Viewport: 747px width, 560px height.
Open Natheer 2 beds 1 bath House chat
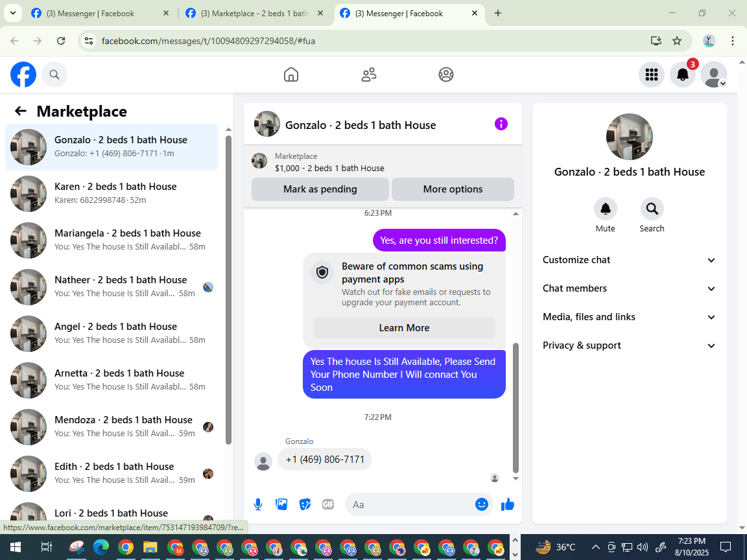(x=112, y=286)
